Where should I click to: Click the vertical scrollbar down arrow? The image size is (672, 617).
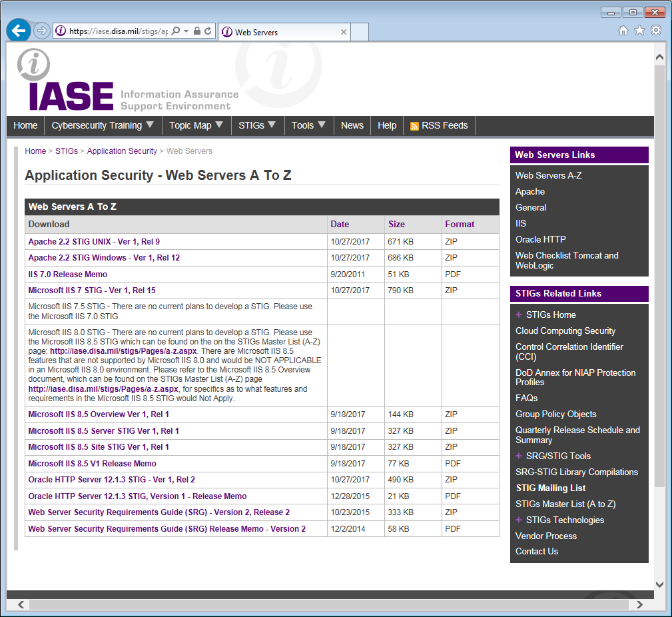click(x=659, y=584)
